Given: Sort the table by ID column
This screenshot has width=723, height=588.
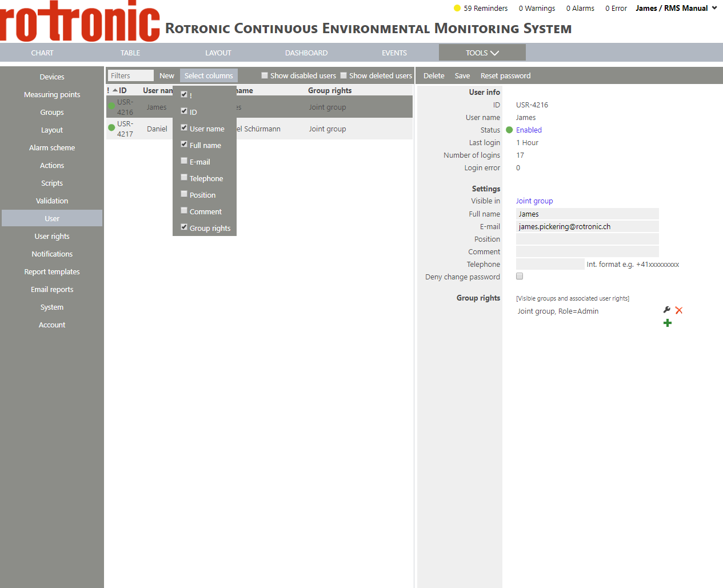Looking at the screenshot, I should 122,90.
